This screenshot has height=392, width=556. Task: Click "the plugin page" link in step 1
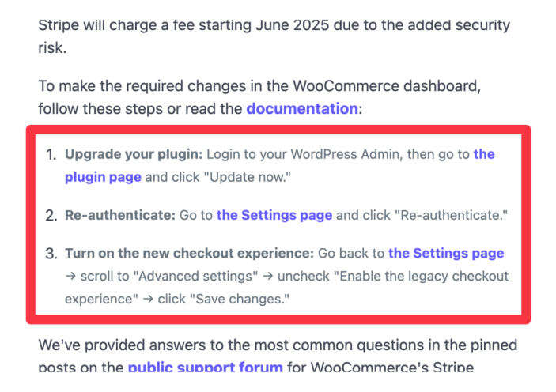click(103, 177)
